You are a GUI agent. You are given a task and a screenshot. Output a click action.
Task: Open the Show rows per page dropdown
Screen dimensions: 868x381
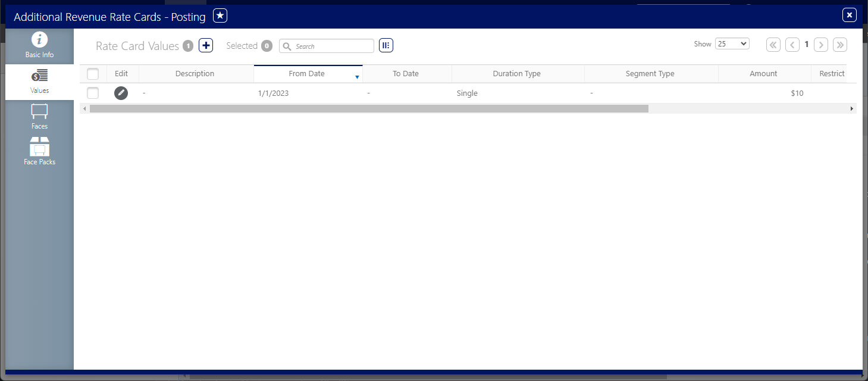click(x=732, y=43)
